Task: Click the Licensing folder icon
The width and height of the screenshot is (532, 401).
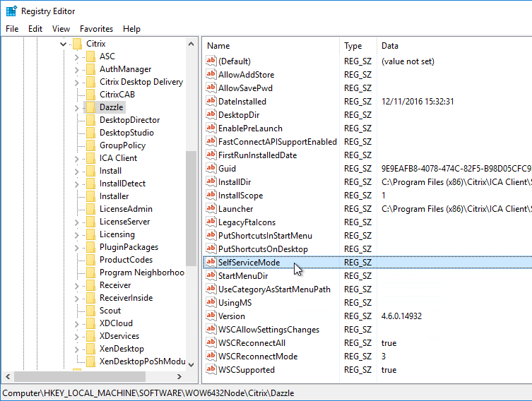Action: [90, 234]
